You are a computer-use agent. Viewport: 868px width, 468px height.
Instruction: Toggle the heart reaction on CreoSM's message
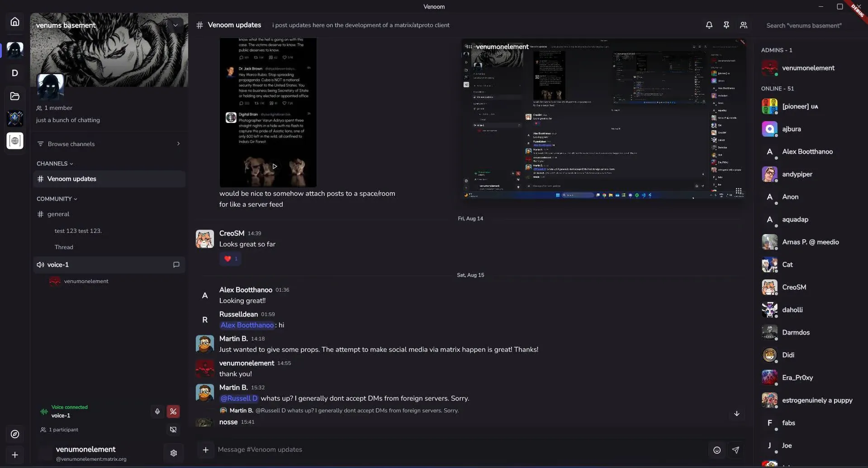pyautogui.click(x=231, y=259)
